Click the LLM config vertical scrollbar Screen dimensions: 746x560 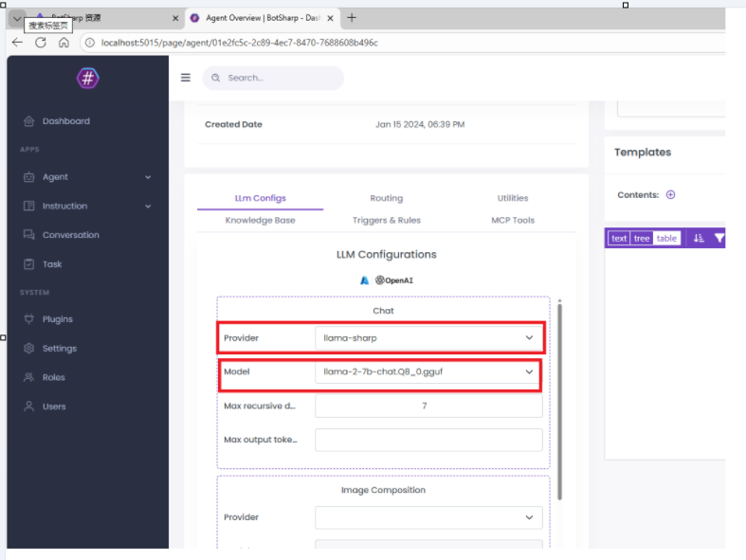pos(559,402)
